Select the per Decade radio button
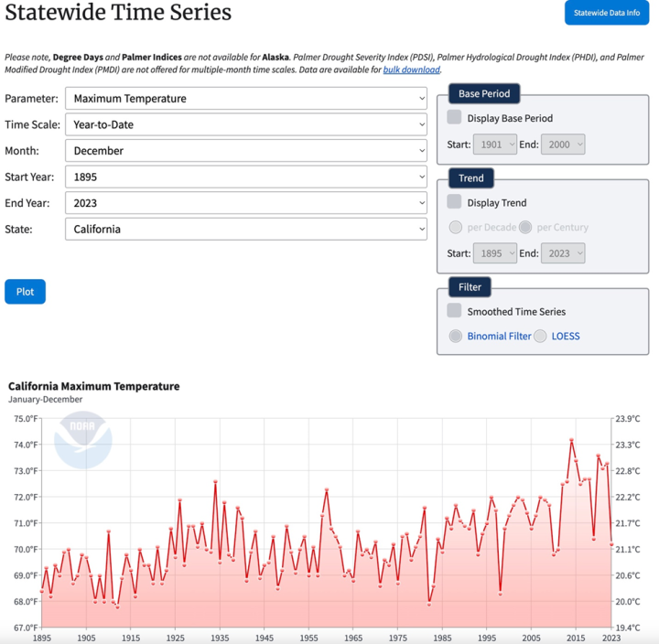The image size is (659, 644). click(x=455, y=227)
